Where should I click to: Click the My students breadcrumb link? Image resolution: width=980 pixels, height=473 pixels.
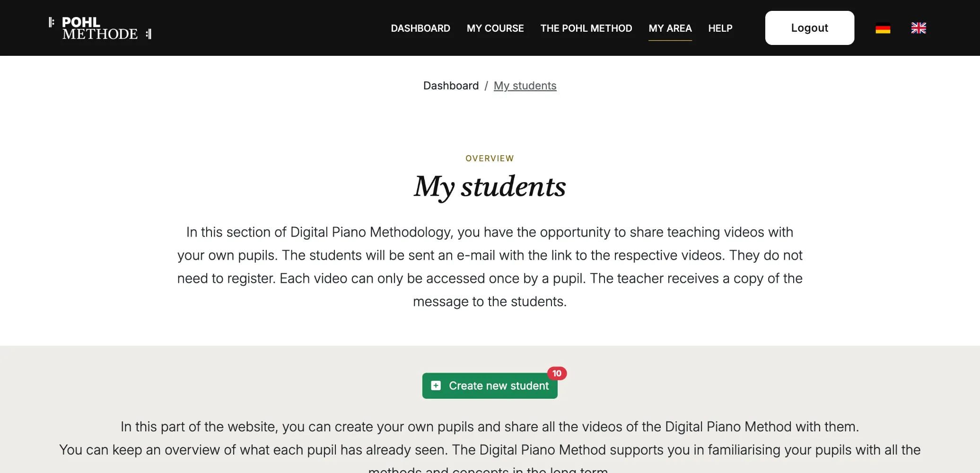(x=525, y=86)
